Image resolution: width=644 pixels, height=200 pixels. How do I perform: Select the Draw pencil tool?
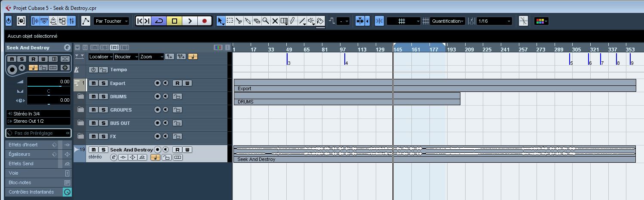(x=293, y=21)
